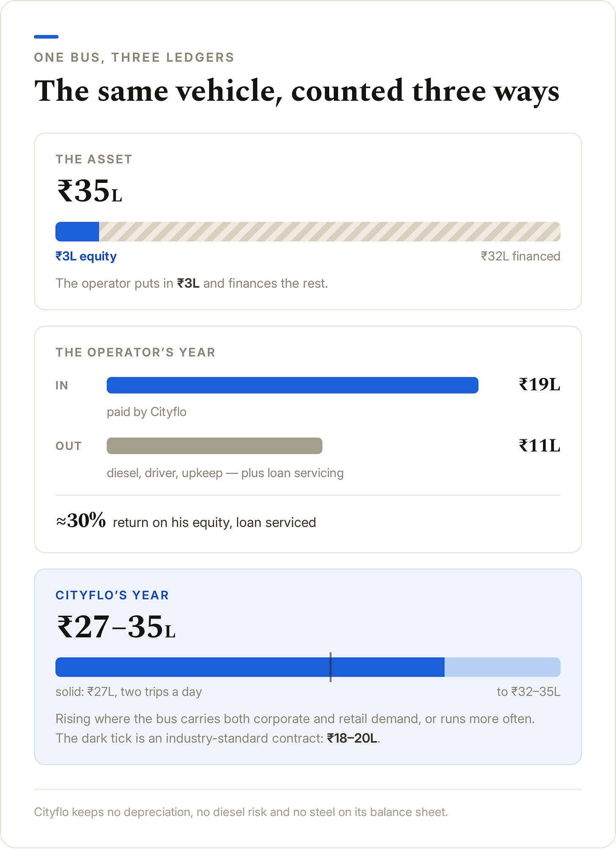Click the dark industry-standard tick on Cityflo bar
The height and width of the screenshot is (849, 616).
click(330, 667)
